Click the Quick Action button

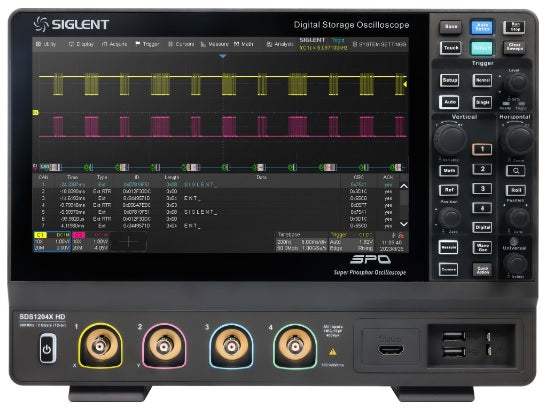coord(482,270)
